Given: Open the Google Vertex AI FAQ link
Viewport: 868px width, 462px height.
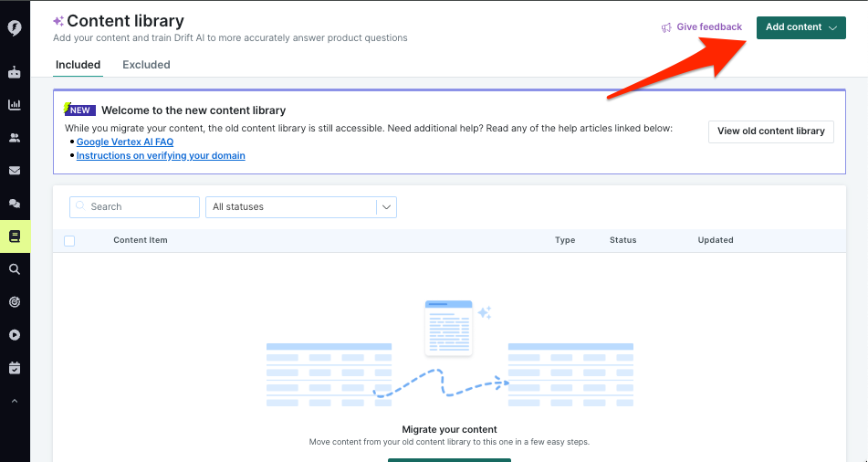Looking at the screenshot, I should 125,142.
